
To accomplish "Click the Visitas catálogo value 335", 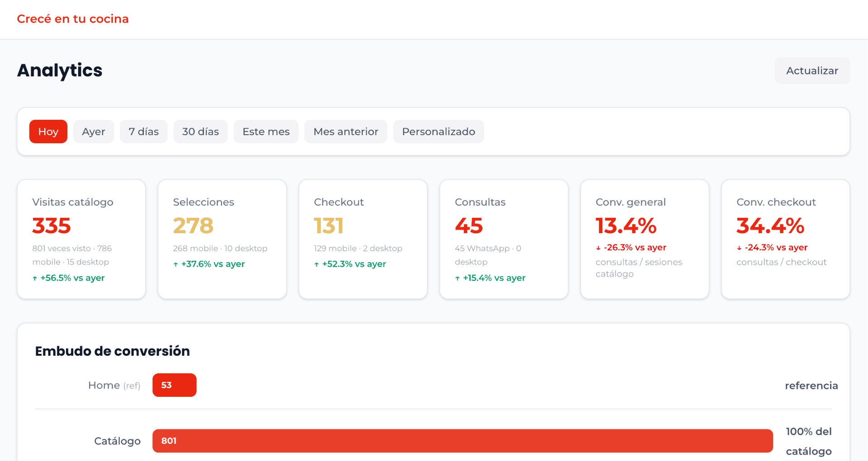I will pyautogui.click(x=52, y=226).
